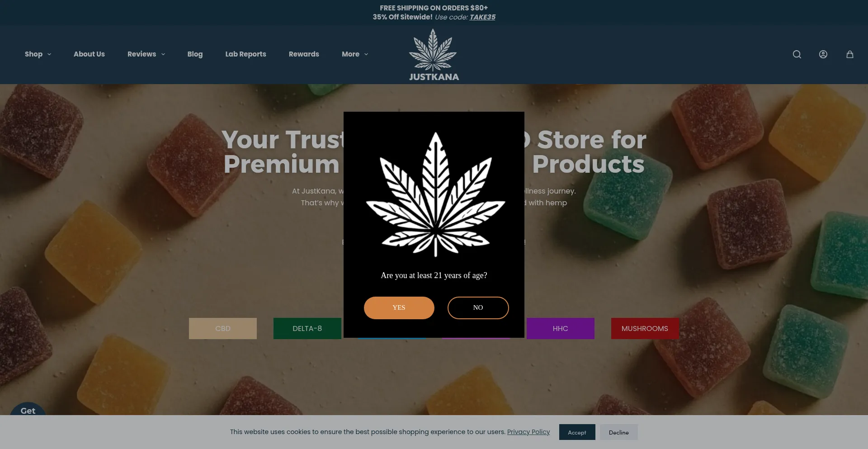The width and height of the screenshot is (868, 449).
Task: Open the account profile icon
Action: click(823, 54)
